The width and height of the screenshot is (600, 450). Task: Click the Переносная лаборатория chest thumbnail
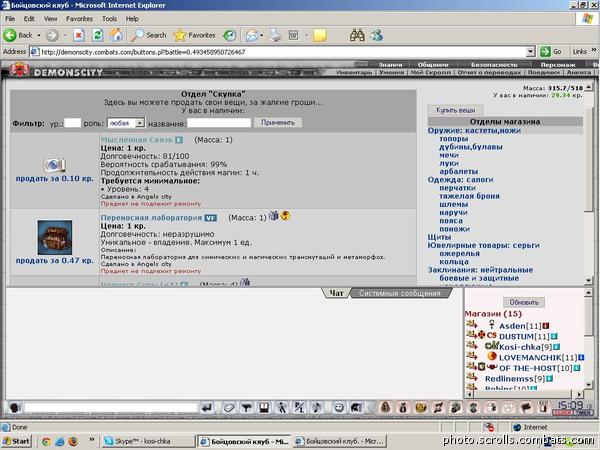[x=55, y=237]
